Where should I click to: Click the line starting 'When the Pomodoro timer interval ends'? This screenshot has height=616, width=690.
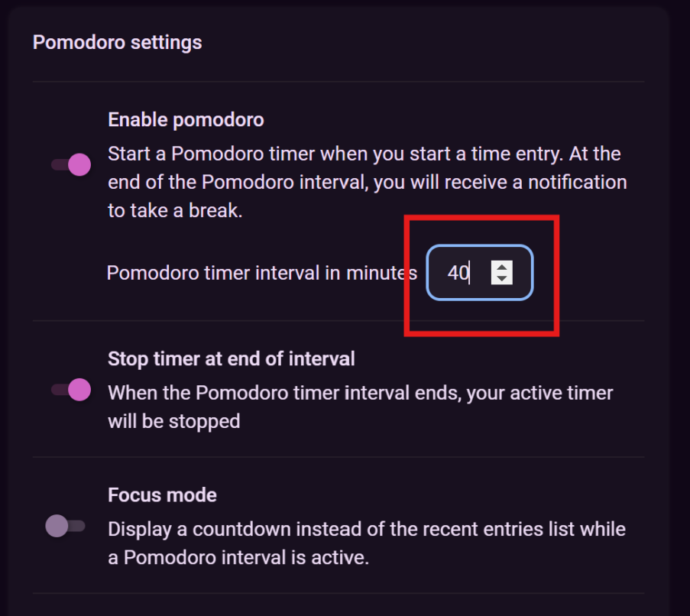[360, 393]
